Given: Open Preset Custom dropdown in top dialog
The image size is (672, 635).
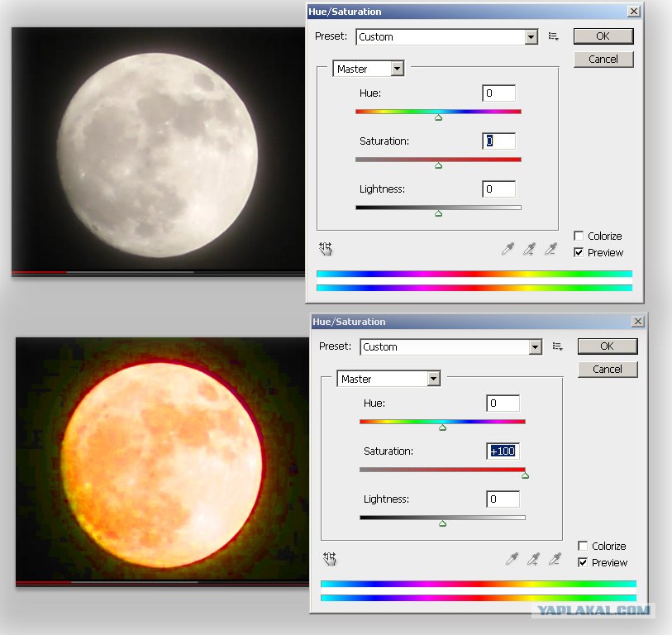Looking at the screenshot, I should (446, 37).
